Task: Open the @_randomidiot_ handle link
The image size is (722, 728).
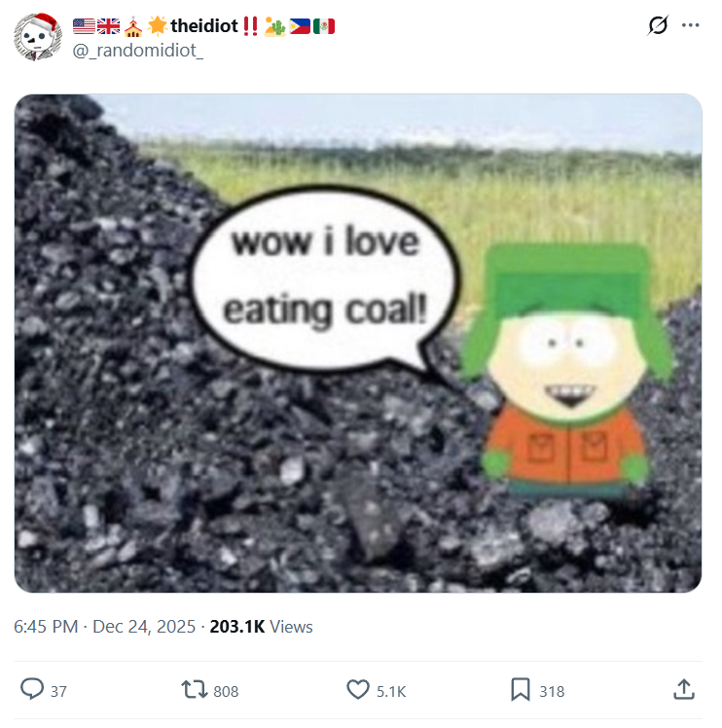Action: point(138,49)
